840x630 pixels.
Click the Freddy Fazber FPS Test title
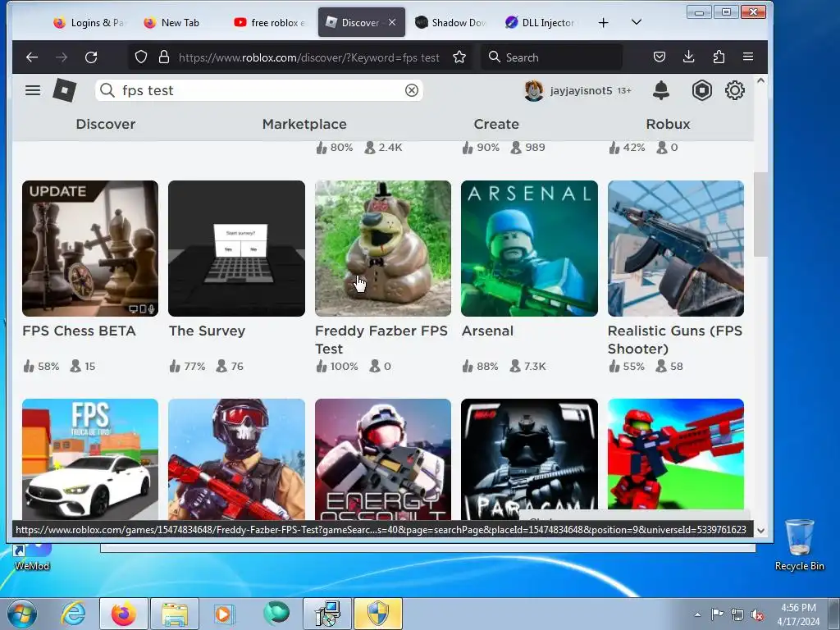pyautogui.click(x=381, y=340)
